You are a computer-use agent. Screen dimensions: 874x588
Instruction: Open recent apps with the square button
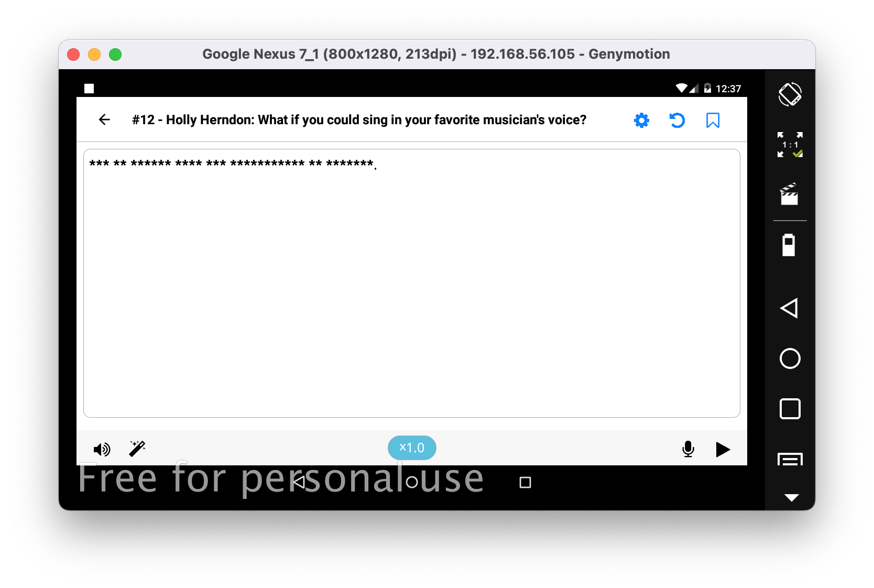point(790,409)
